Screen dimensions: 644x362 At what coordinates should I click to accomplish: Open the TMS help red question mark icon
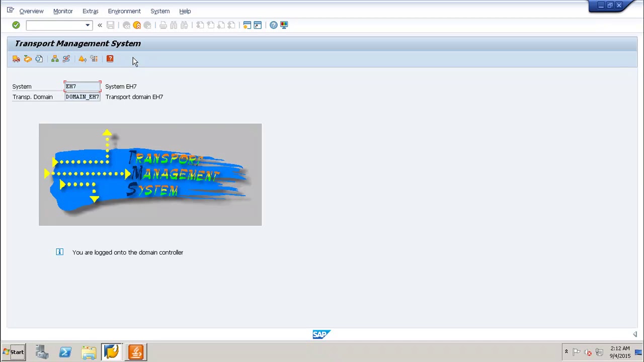point(110,59)
